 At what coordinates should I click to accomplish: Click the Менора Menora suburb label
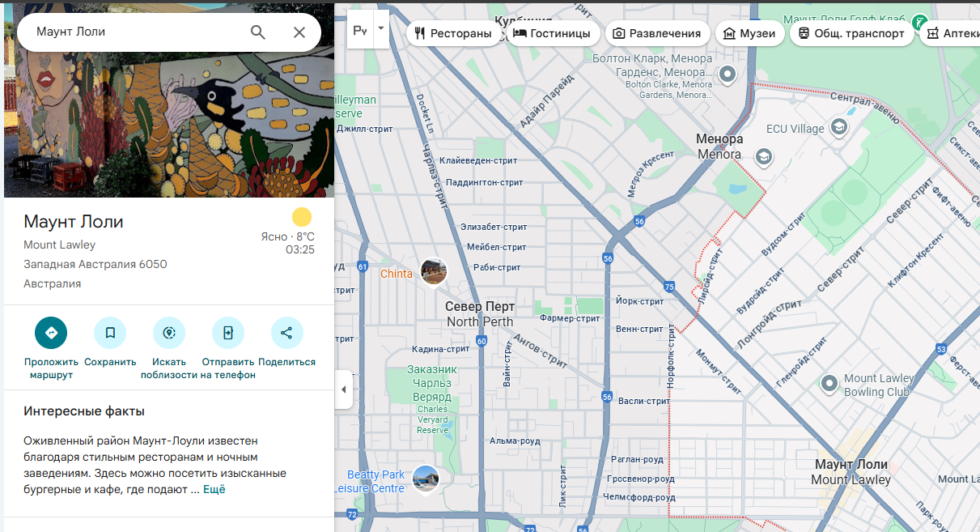pyautogui.click(x=719, y=147)
